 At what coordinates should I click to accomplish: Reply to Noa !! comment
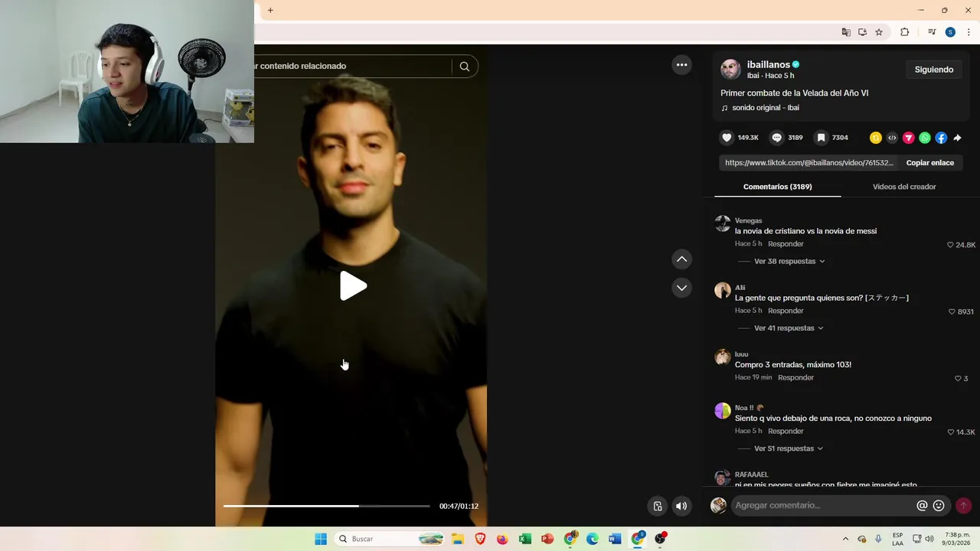tap(786, 431)
